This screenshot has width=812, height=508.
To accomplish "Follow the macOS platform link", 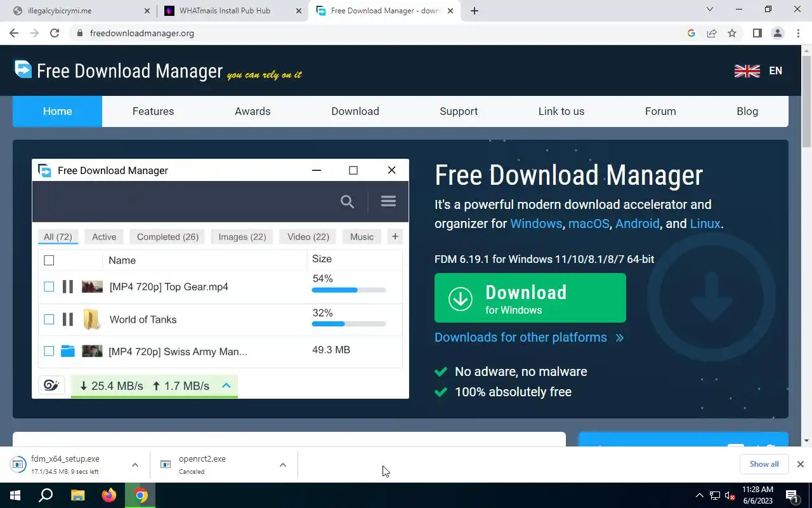I will pyautogui.click(x=589, y=224).
